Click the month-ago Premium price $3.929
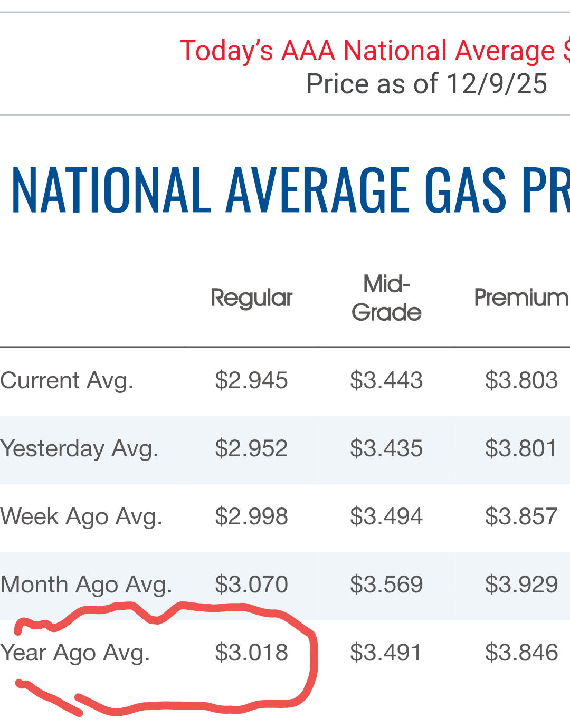The width and height of the screenshot is (570, 728). tap(521, 585)
